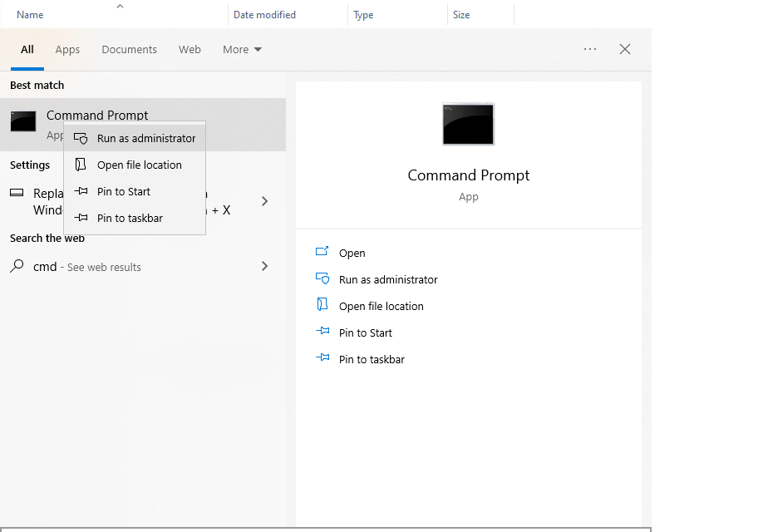Click the magnifier icon beside cmd
768x532 pixels.
(x=17, y=266)
